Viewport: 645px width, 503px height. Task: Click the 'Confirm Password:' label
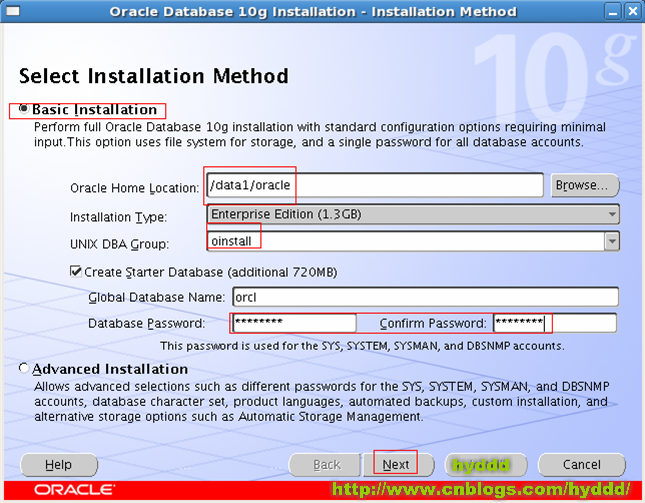coord(433,323)
